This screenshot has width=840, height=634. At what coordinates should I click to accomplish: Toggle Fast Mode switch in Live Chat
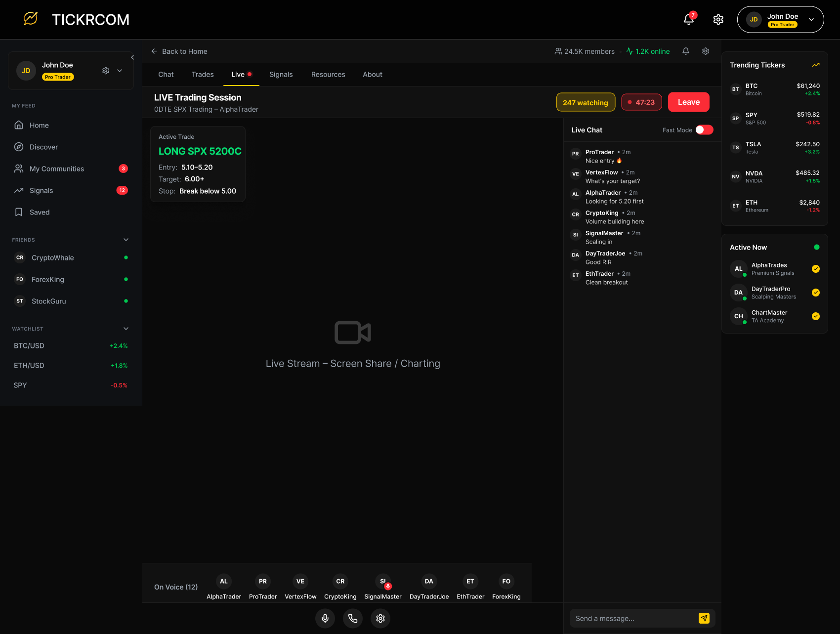[705, 130]
